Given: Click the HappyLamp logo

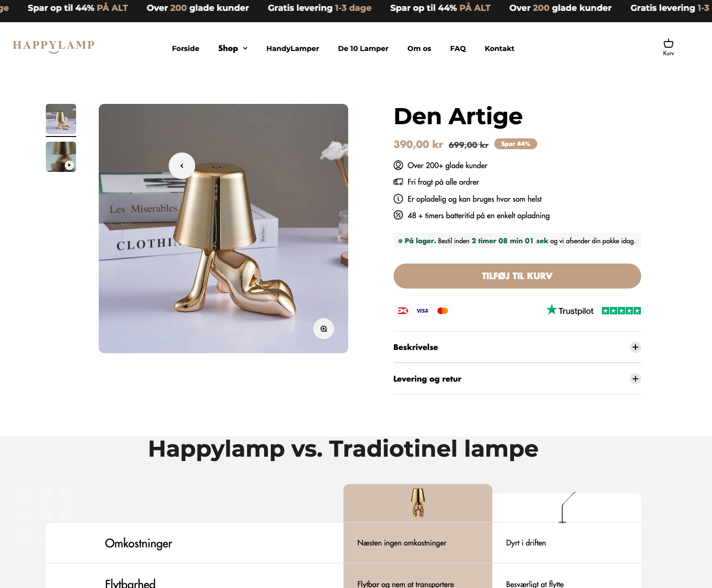Looking at the screenshot, I should pyautogui.click(x=53, y=46).
